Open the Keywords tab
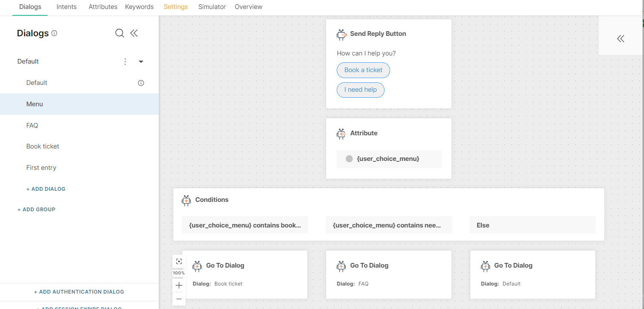The height and width of the screenshot is (309, 644). click(x=139, y=7)
